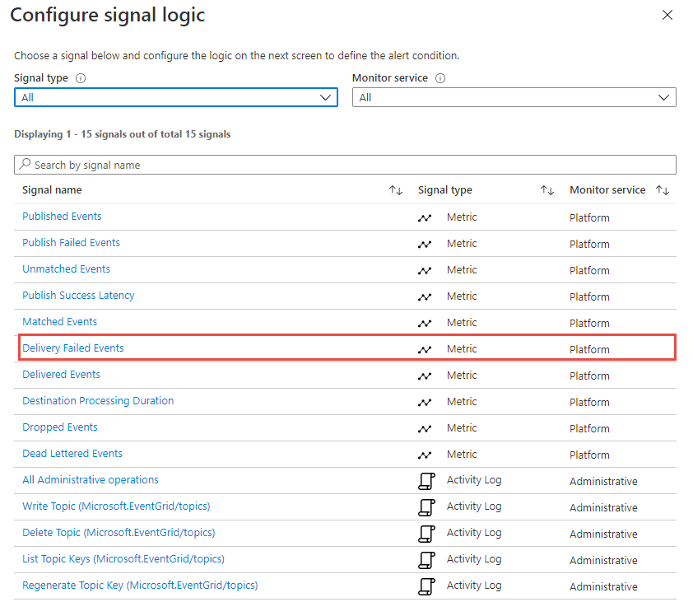Screen dimensions: 693x616
Task: Open the Dead Lettered Events signal
Action: (x=72, y=453)
